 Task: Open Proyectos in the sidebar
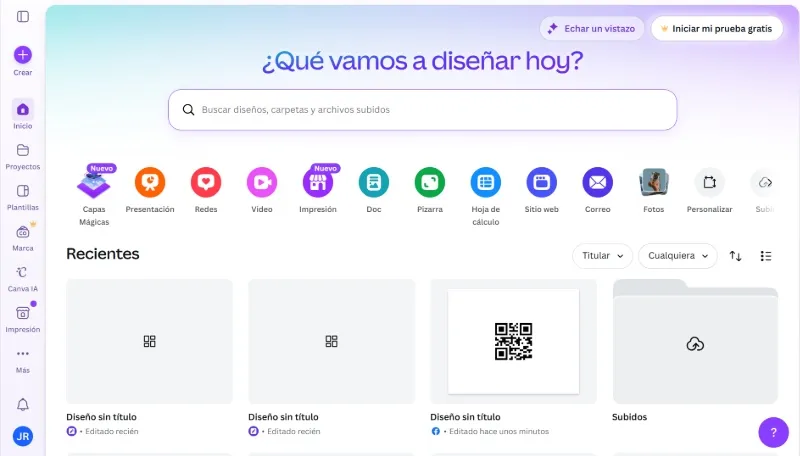pos(23,156)
